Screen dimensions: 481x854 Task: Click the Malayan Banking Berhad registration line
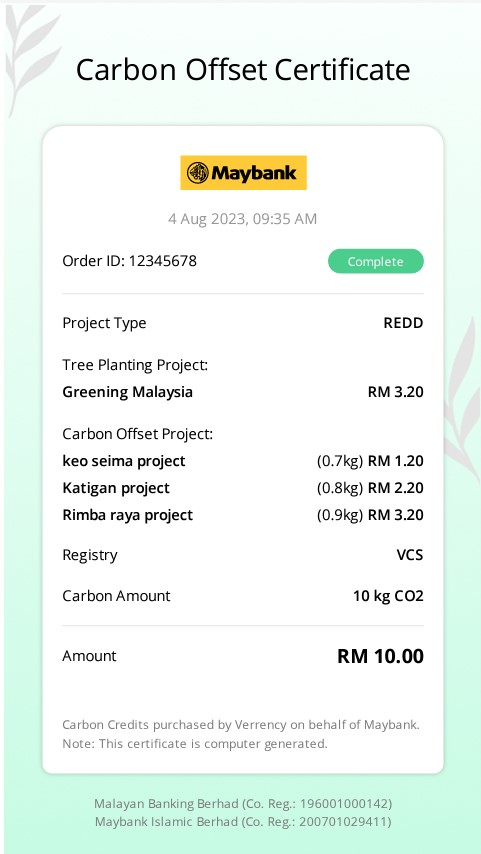pyautogui.click(x=243, y=803)
